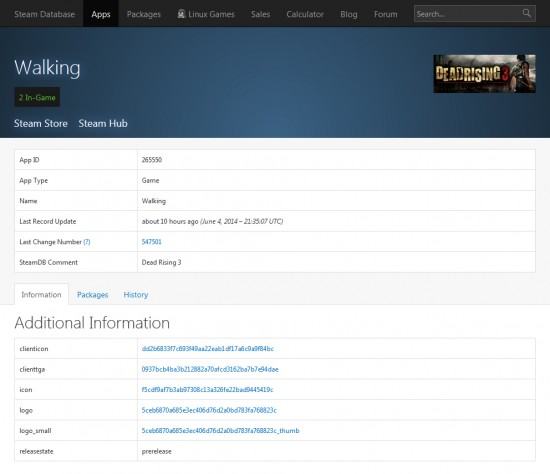Open the Steam Store link

coord(41,123)
